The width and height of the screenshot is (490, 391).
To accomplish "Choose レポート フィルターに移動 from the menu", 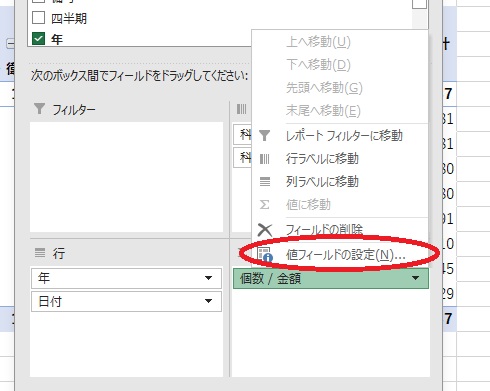I will click(340, 136).
